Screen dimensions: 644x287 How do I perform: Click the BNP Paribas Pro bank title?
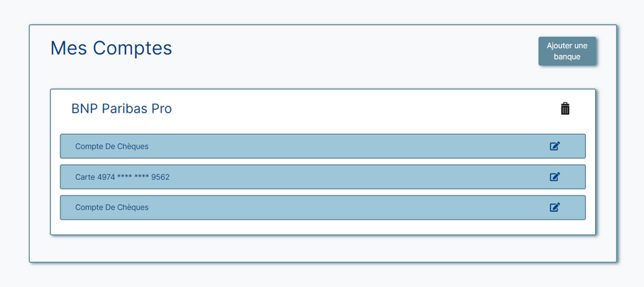click(121, 109)
